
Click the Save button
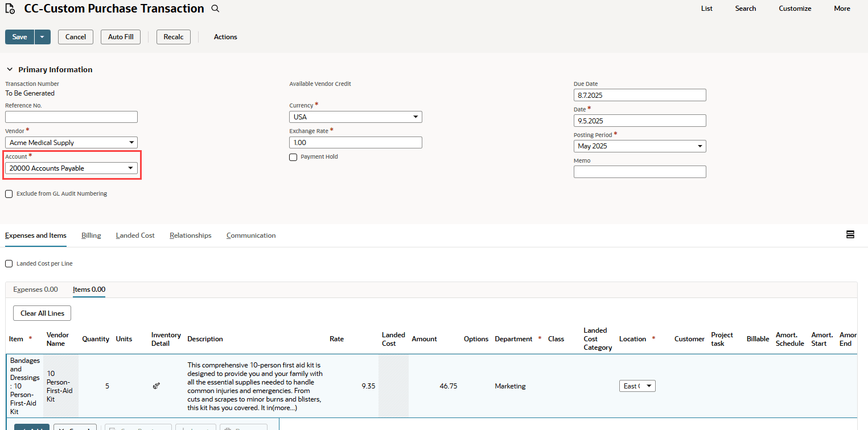[20, 37]
